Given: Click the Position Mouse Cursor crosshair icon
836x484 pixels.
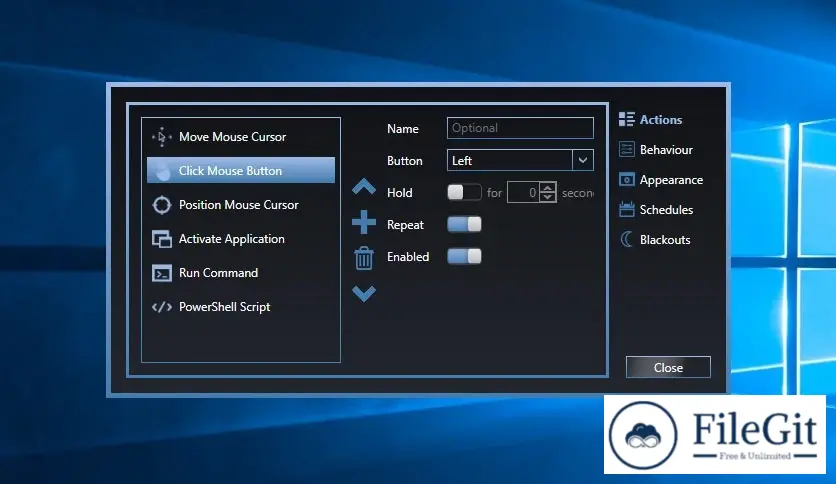Looking at the screenshot, I should tap(162, 205).
